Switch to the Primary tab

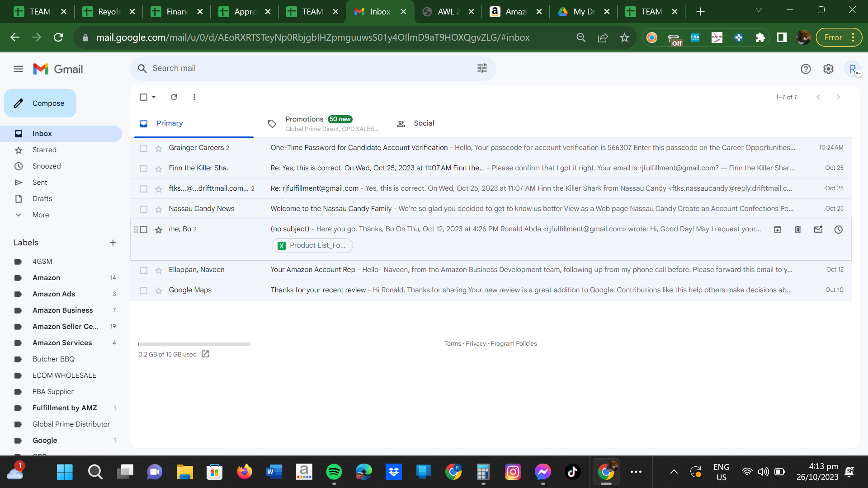click(x=194, y=123)
